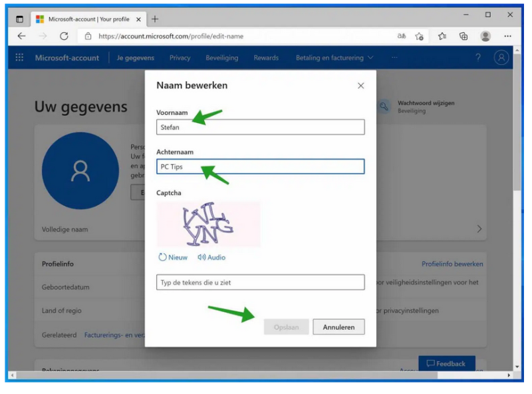Get a new captcha with Nieuw

173,257
